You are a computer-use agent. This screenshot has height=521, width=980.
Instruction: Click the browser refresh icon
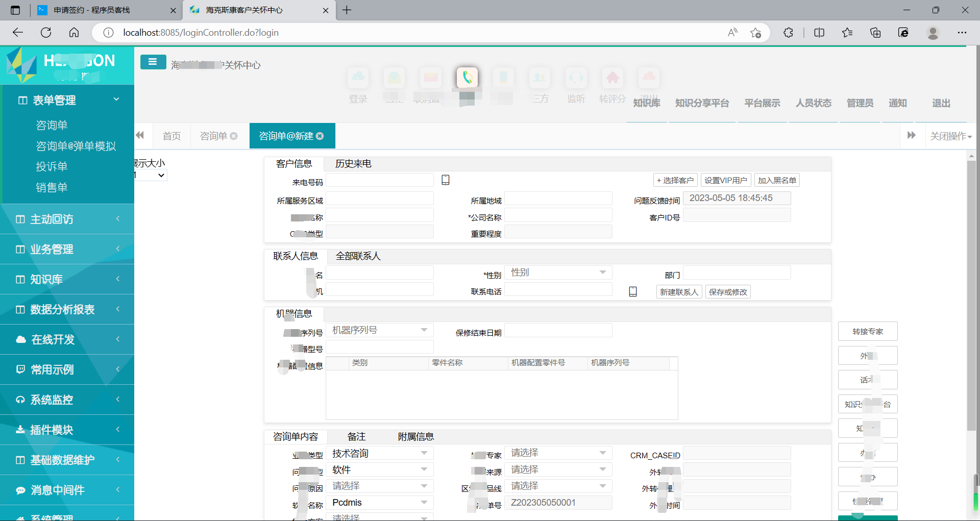coord(46,33)
